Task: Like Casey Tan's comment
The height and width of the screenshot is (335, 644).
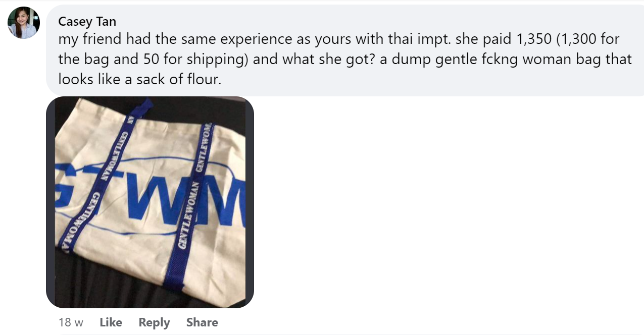Action: tap(111, 322)
